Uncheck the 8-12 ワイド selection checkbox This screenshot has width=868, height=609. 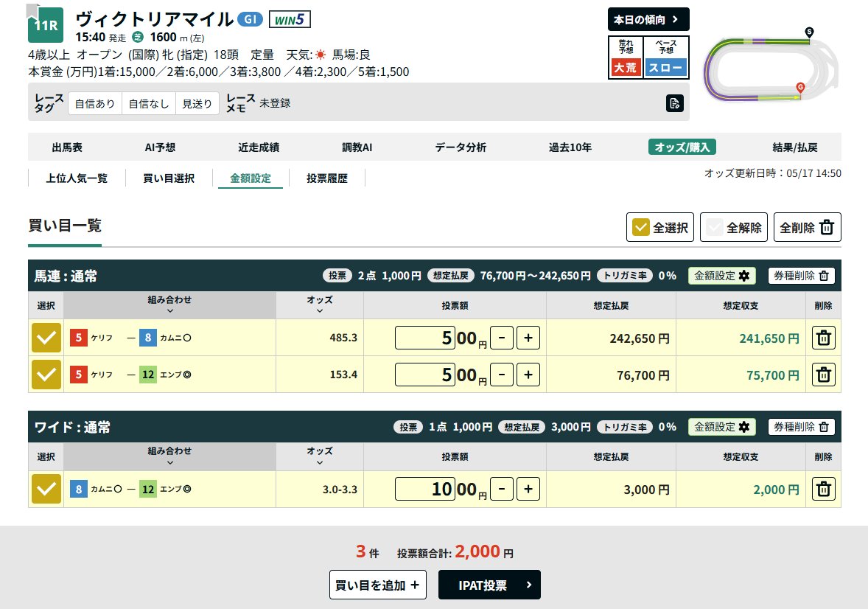coord(46,489)
